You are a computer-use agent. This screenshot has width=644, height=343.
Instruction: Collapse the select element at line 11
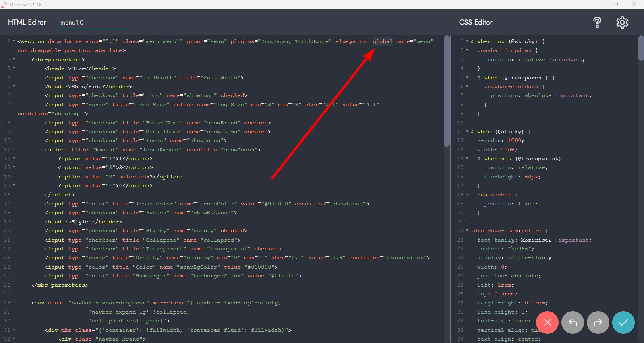click(x=14, y=150)
